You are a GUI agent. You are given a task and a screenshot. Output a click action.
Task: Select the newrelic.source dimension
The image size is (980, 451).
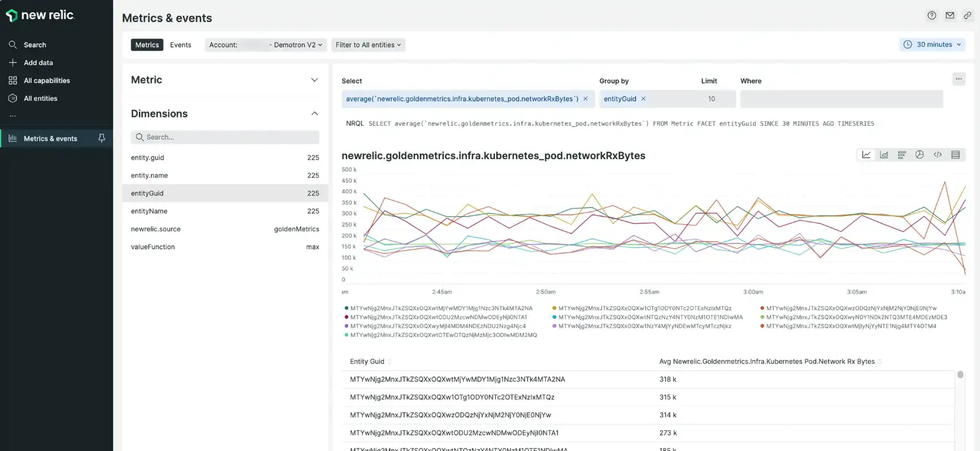225,229
